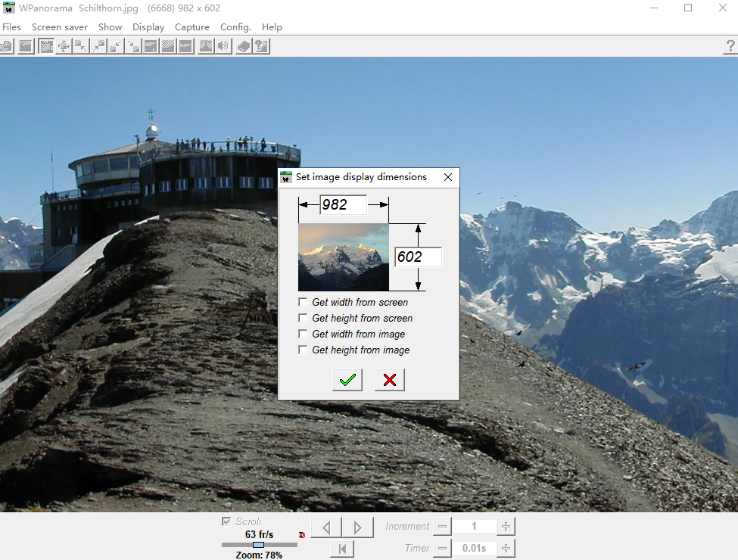This screenshot has width=738, height=560.
Task: Open the Config. menu
Action: click(235, 27)
